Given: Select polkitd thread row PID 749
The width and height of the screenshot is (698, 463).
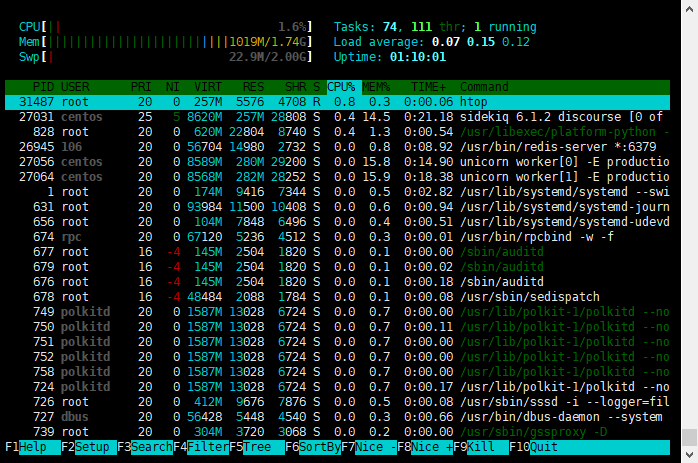Looking at the screenshot, I should pos(337,312).
